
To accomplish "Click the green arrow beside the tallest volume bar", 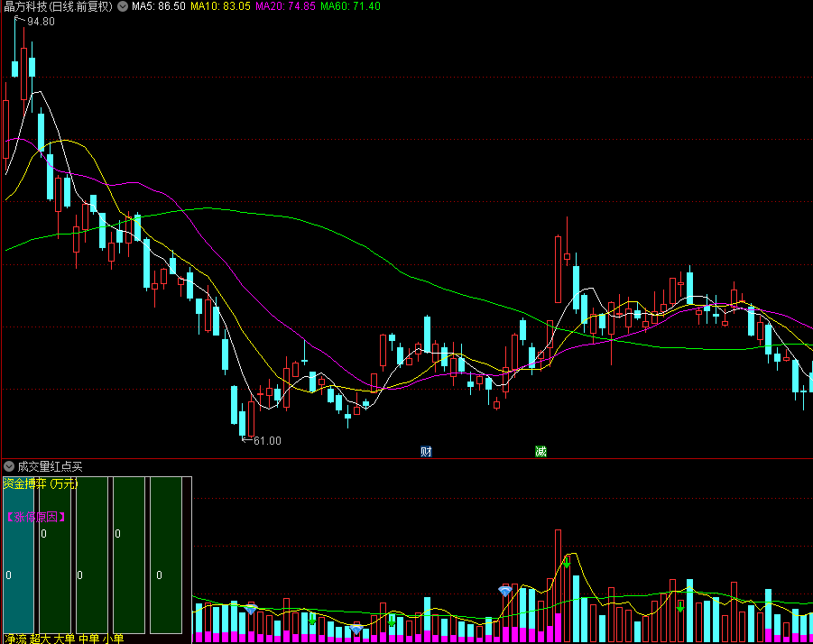I will (x=567, y=563).
